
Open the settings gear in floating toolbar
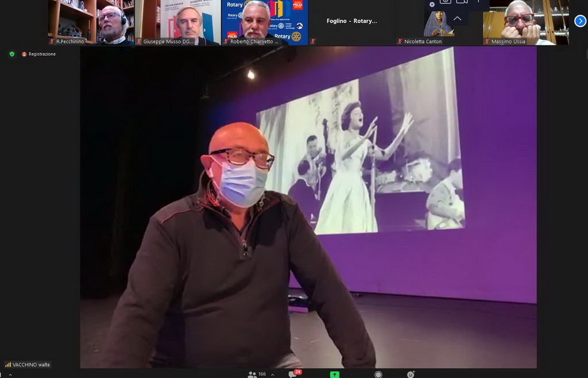coord(432,4)
